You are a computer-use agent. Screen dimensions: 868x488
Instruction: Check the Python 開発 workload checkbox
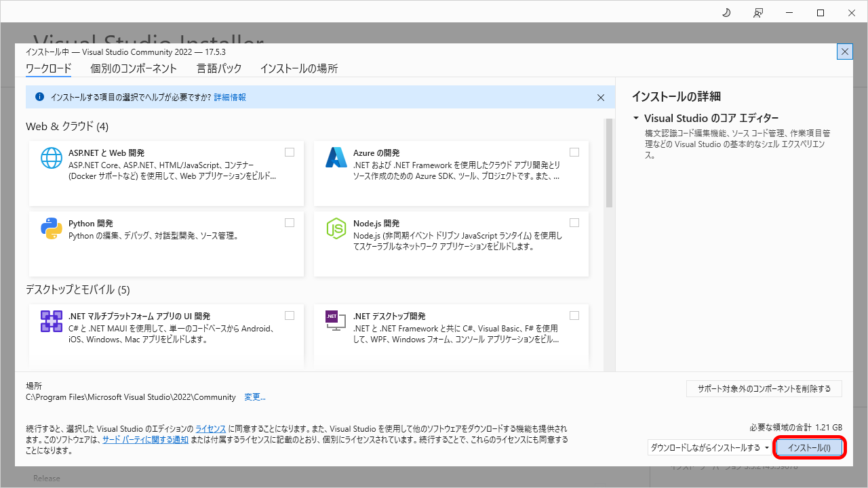pos(290,223)
